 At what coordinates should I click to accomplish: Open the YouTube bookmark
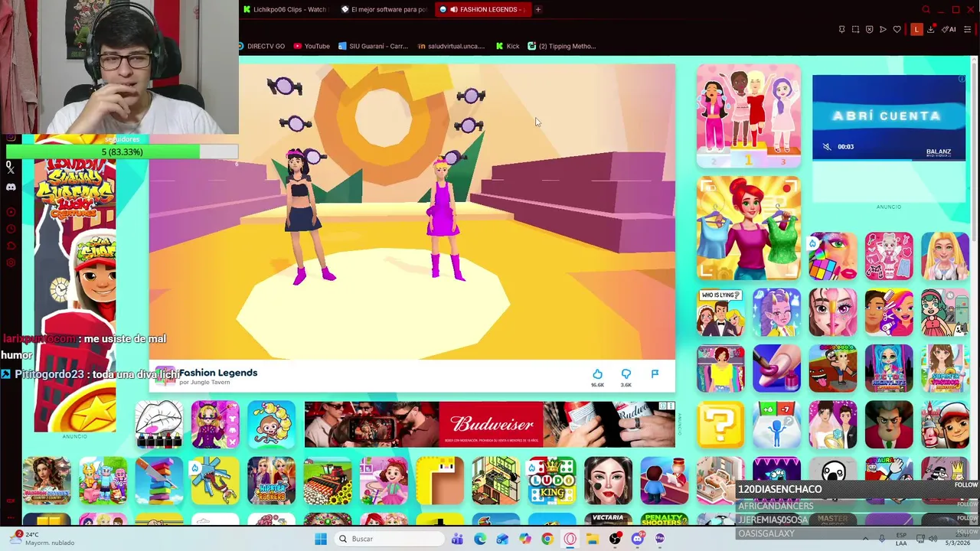point(312,46)
